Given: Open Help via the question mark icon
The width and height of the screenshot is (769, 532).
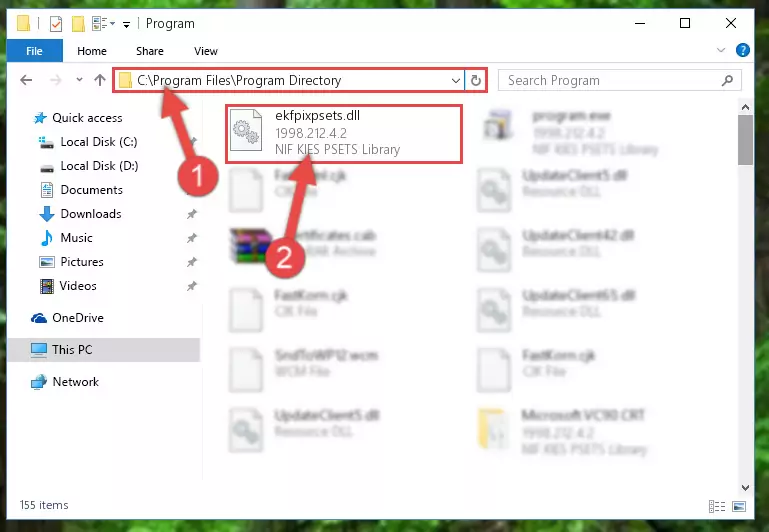Looking at the screenshot, I should tap(743, 50).
